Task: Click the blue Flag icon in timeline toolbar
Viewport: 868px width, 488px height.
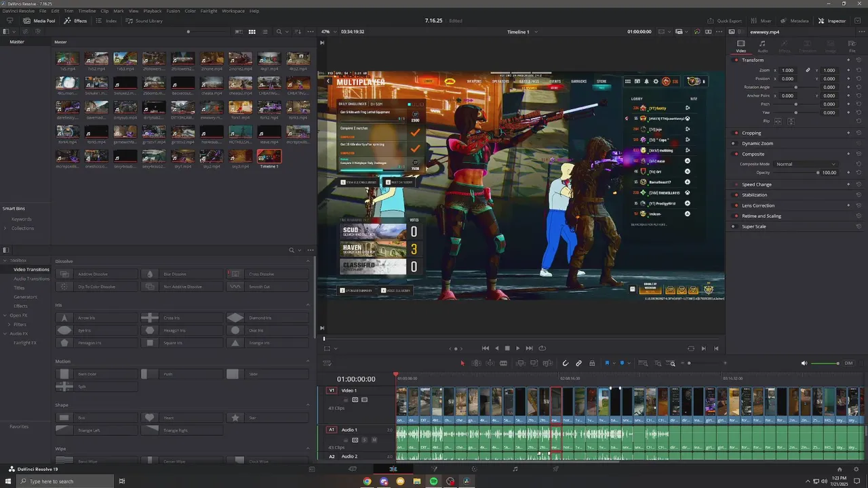Action: pos(607,363)
